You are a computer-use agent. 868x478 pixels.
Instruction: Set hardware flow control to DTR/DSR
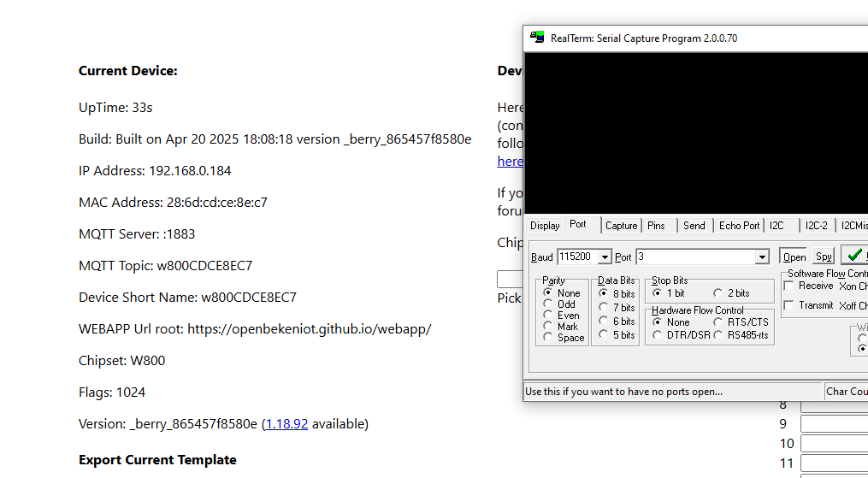[657, 335]
